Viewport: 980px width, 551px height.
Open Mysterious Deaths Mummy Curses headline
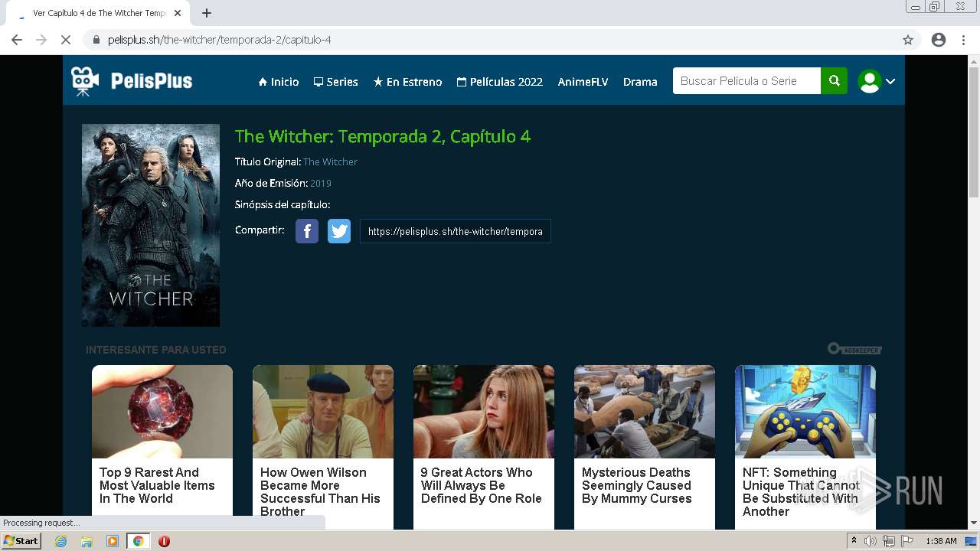636,485
